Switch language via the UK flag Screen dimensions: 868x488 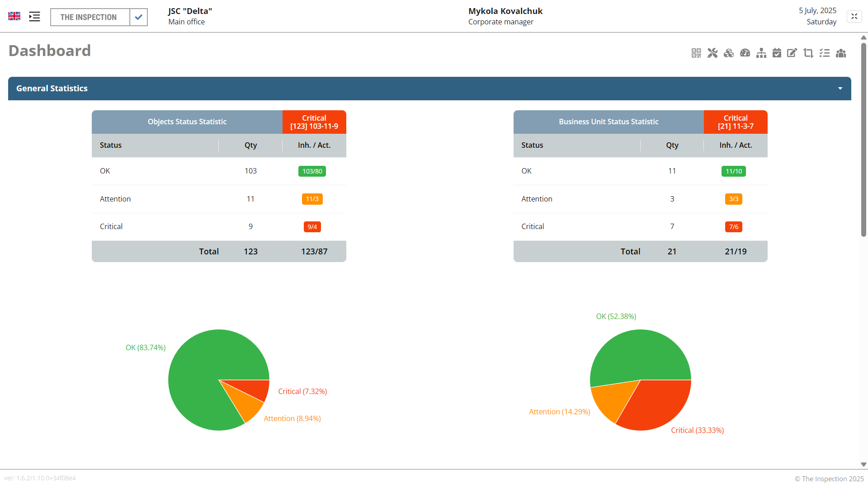point(14,16)
